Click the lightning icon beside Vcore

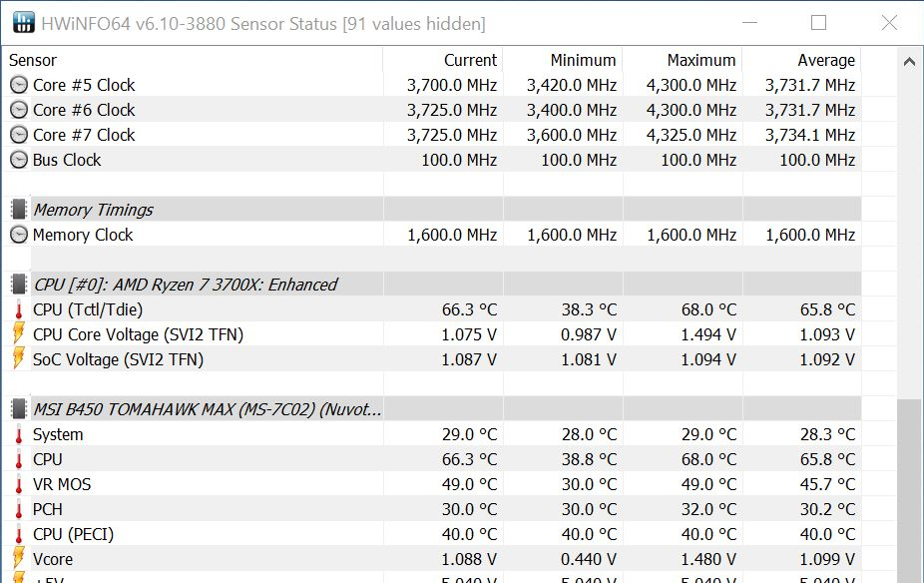pyautogui.click(x=19, y=559)
